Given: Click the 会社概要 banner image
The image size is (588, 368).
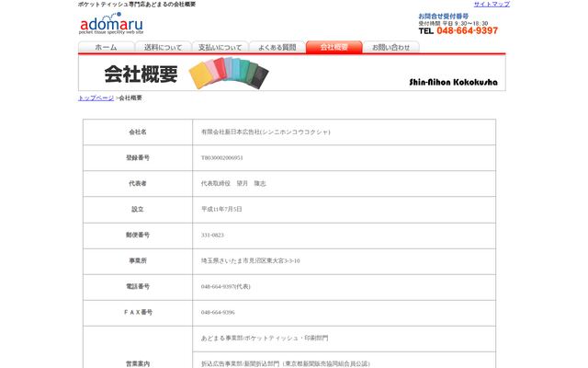Looking at the screenshot, I should (292, 74).
